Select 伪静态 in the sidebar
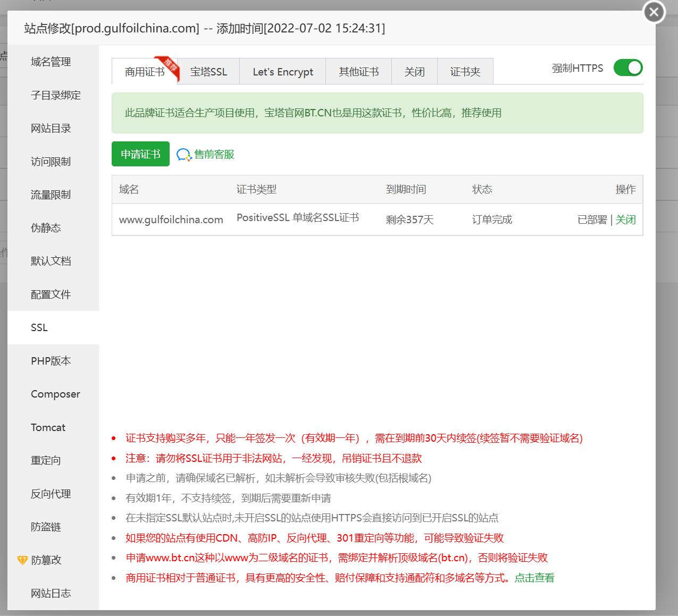Image resolution: width=678 pixels, height=616 pixels. 53,228
